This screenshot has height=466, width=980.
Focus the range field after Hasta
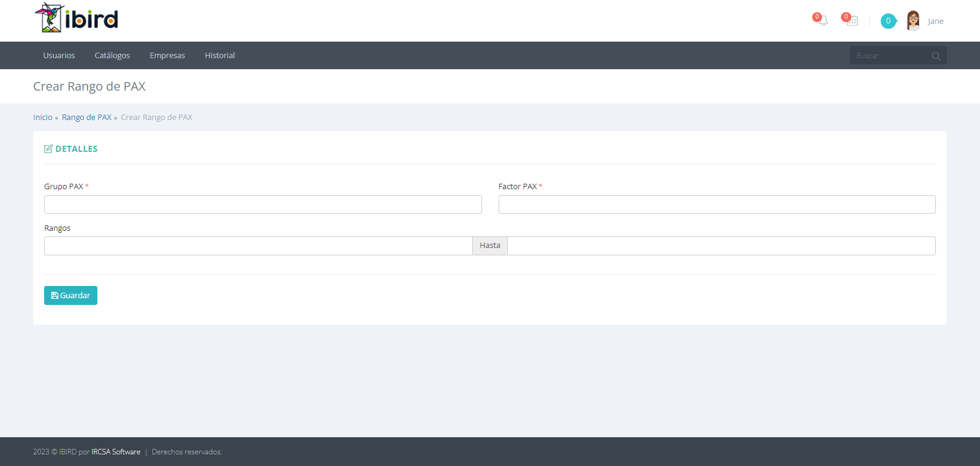722,246
